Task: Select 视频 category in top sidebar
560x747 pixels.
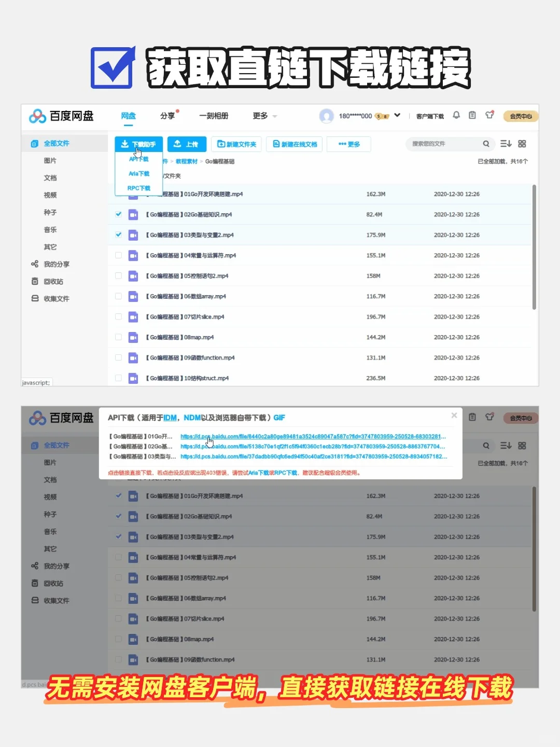Action: [x=50, y=195]
